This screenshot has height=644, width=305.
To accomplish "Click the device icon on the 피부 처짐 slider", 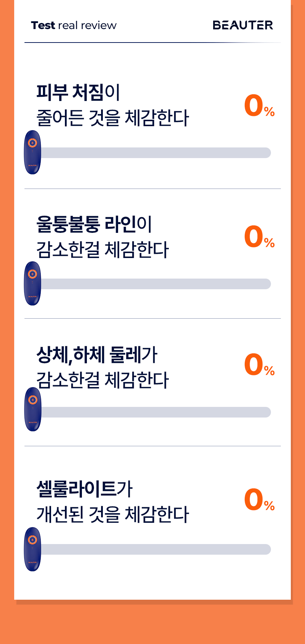I will click(32, 152).
